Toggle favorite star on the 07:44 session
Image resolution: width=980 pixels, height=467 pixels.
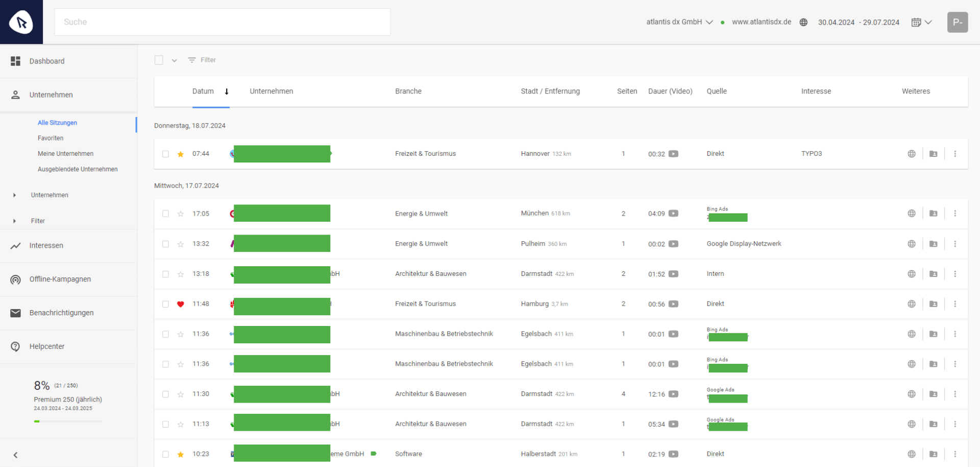(x=180, y=154)
